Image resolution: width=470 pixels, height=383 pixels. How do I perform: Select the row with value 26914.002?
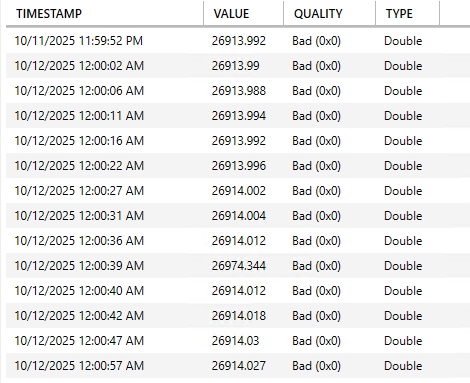point(238,191)
